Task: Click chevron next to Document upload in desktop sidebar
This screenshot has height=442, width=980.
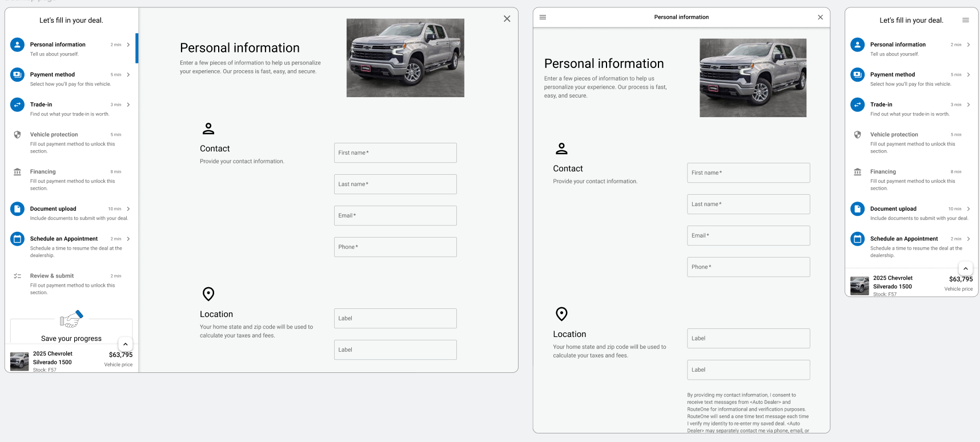Action: point(128,209)
